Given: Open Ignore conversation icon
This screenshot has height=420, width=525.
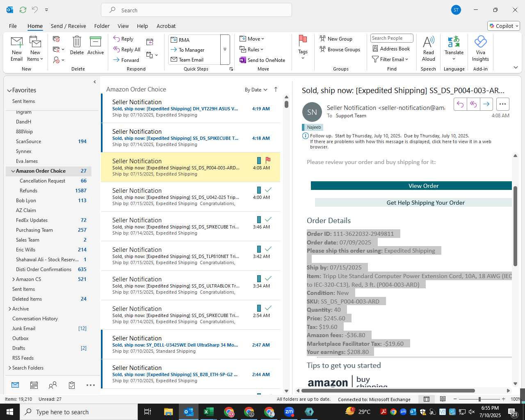Looking at the screenshot, I should coord(56,39).
